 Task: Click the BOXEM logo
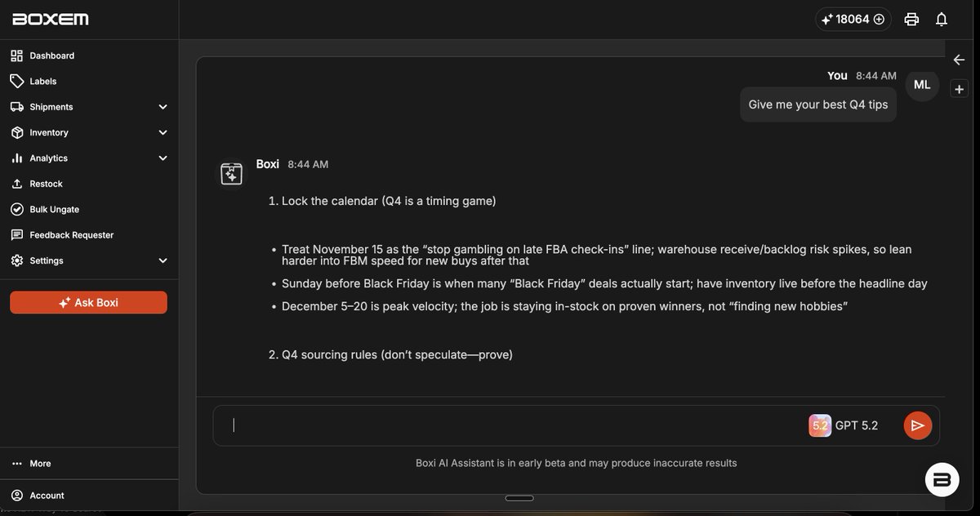coord(51,19)
